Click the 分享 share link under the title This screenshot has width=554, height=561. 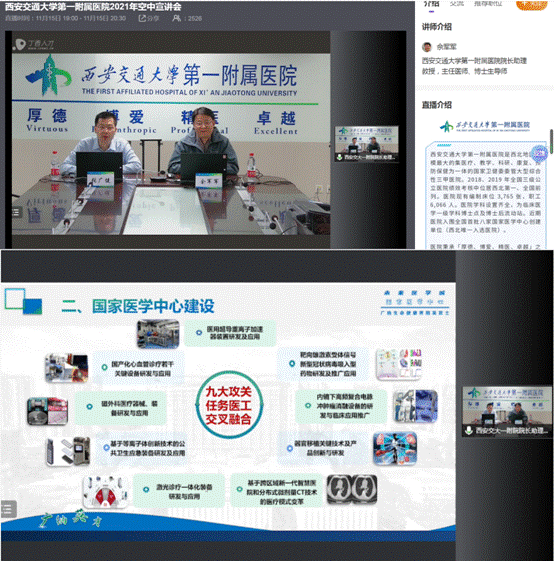click(x=149, y=18)
